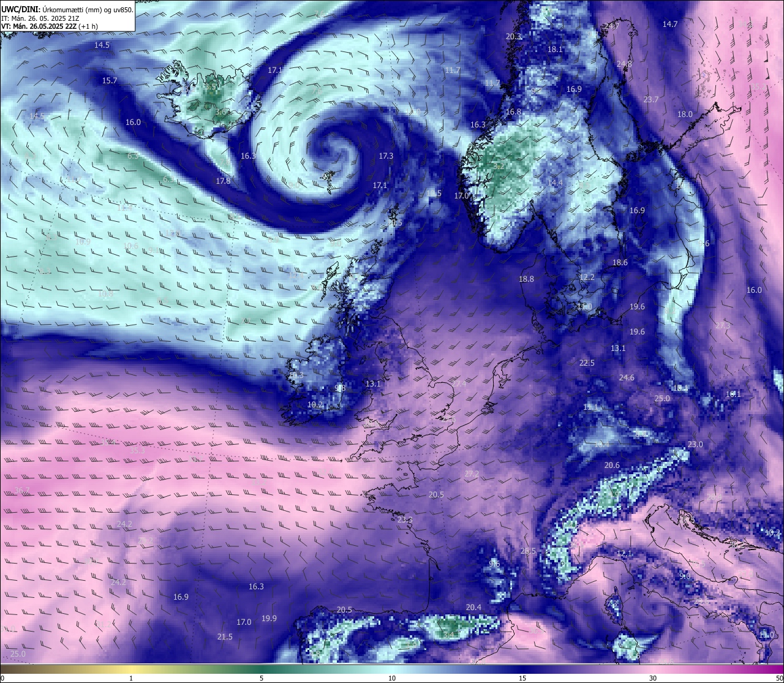The height and width of the screenshot is (683, 784).
Task: Click the 16.8 value label
Action: (x=513, y=112)
